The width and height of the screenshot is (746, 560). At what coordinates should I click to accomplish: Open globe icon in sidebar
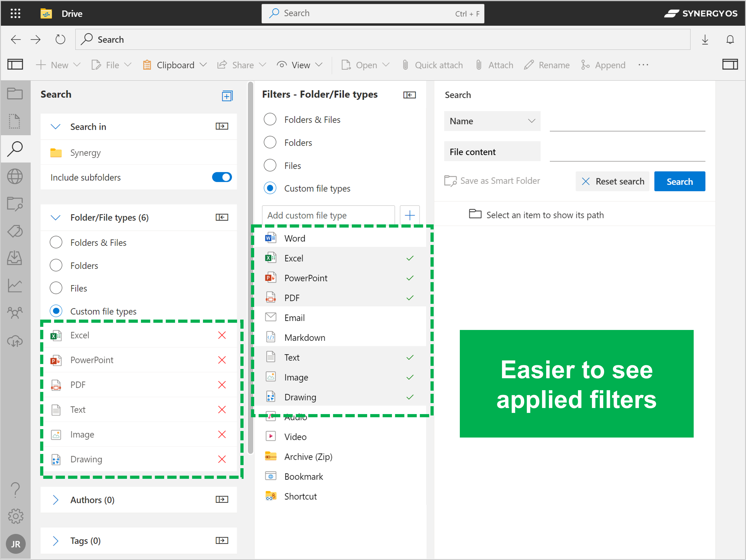(x=15, y=176)
